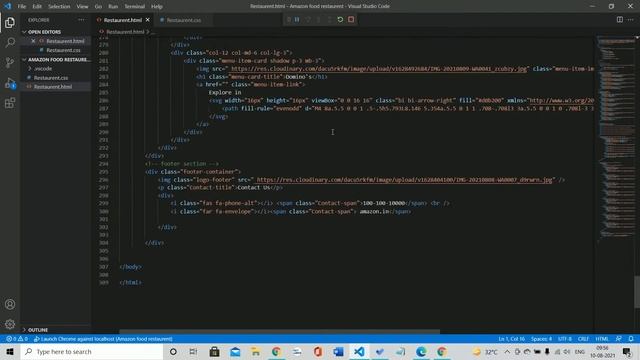Open the Manage gear icon
The width and height of the screenshot is (640, 360).
pyautogui.click(x=10, y=324)
